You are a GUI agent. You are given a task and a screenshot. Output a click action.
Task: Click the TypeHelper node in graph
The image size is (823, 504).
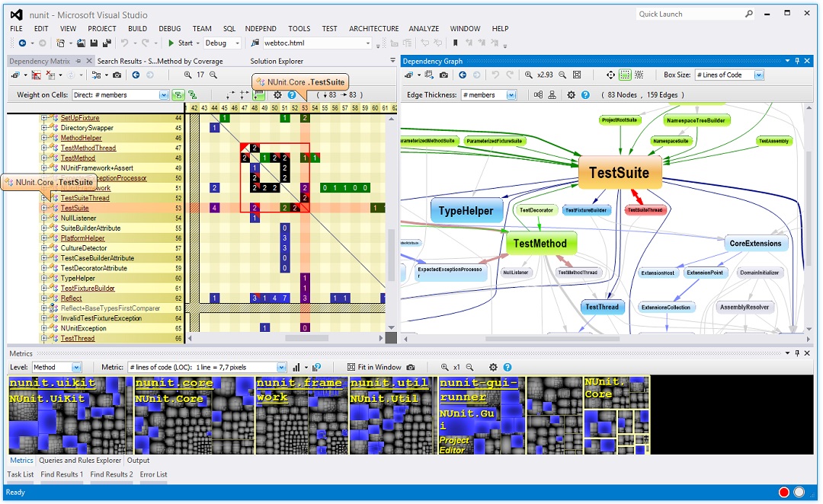coord(466,211)
